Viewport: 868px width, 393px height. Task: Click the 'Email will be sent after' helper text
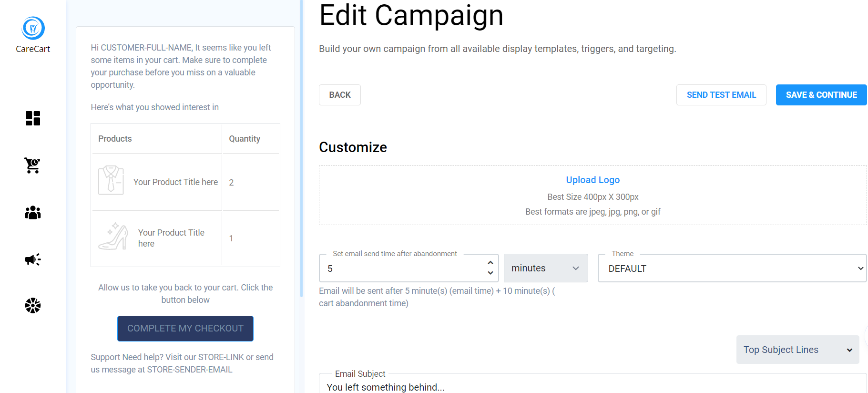coord(437,297)
